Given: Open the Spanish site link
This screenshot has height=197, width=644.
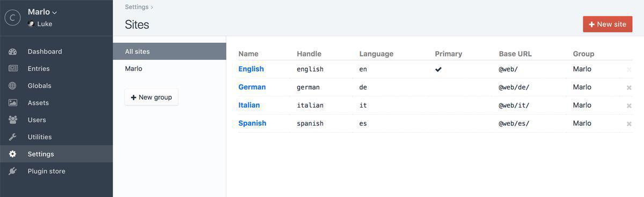Looking at the screenshot, I should click(x=252, y=123).
